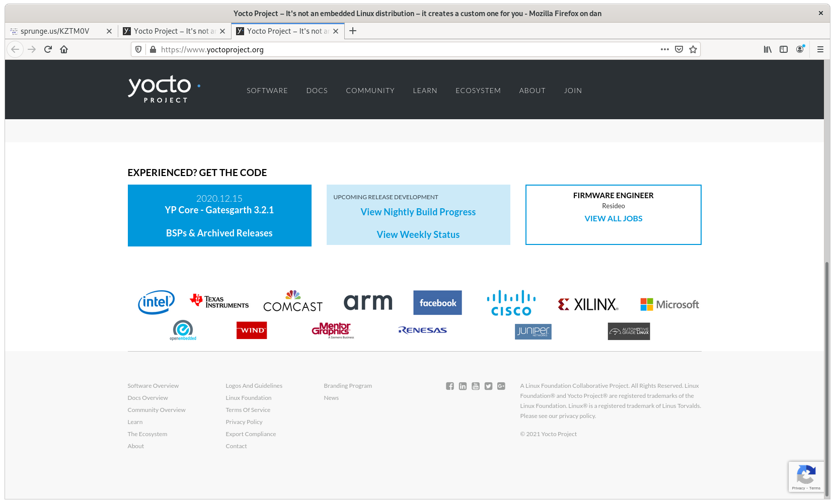Click the reCAPTCHA badge

[x=806, y=476]
